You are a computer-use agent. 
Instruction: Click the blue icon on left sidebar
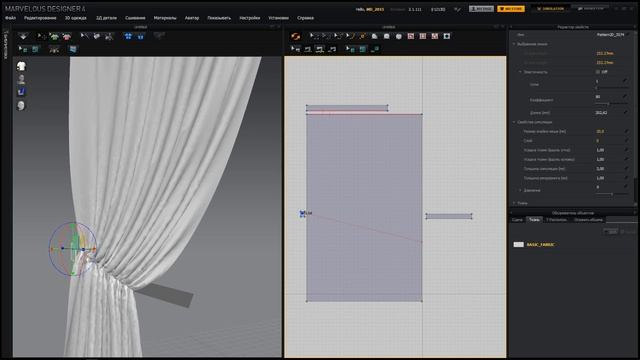[21, 92]
